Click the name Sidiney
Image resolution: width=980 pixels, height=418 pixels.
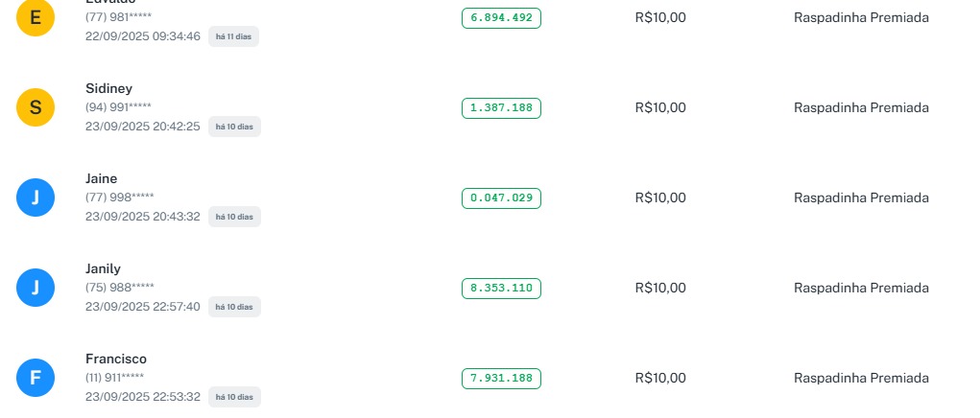click(108, 88)
